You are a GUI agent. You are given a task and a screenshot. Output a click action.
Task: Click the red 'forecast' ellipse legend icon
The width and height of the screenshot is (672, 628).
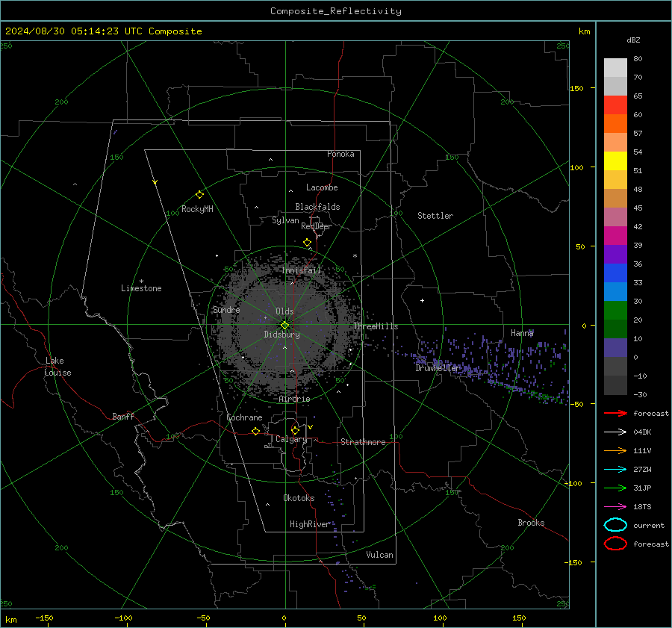[x=615, y=544]
